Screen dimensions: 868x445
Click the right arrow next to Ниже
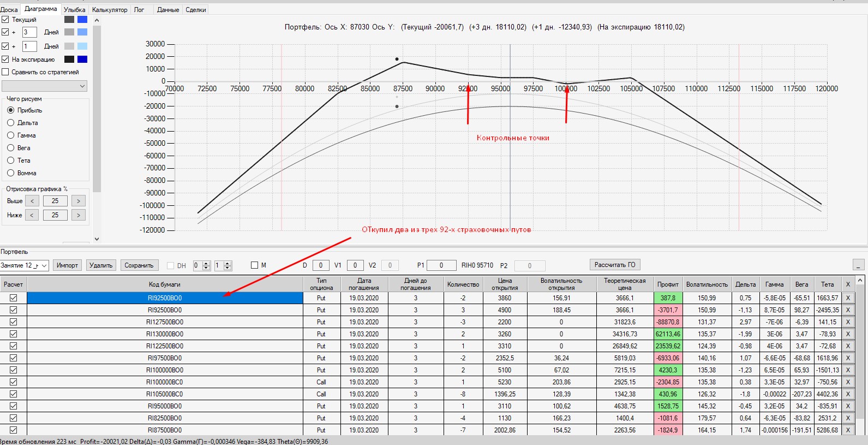point(79,215)
